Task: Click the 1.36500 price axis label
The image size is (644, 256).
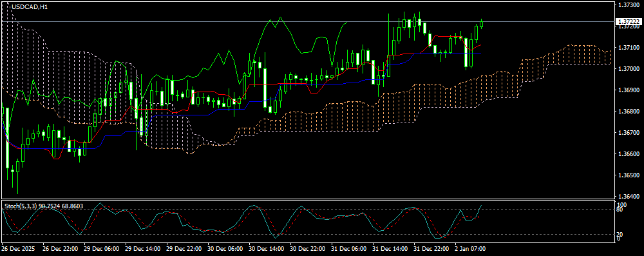Action: (629, 175)
